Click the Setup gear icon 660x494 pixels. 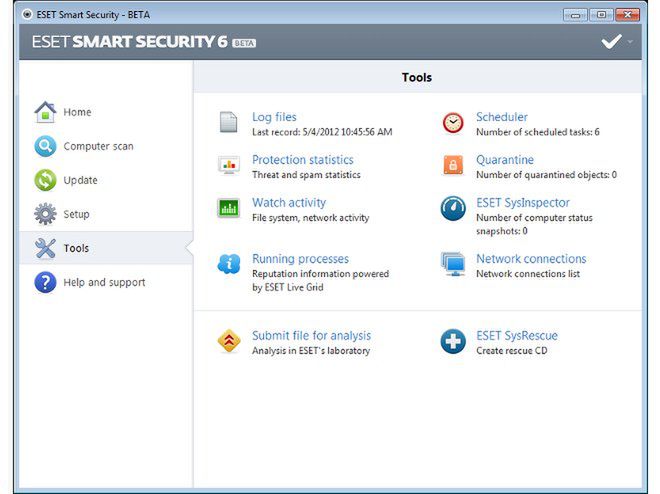point(45,214)
